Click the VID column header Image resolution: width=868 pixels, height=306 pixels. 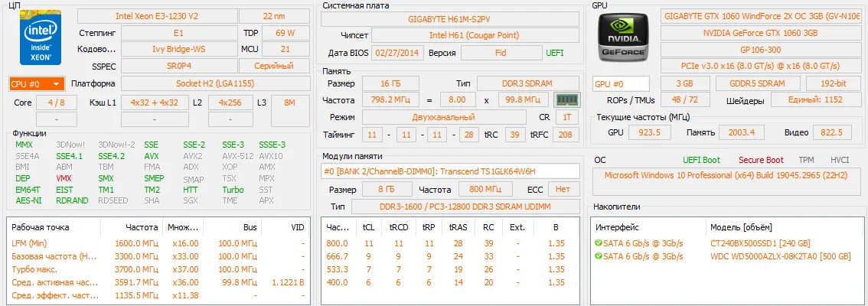point(298,227)
